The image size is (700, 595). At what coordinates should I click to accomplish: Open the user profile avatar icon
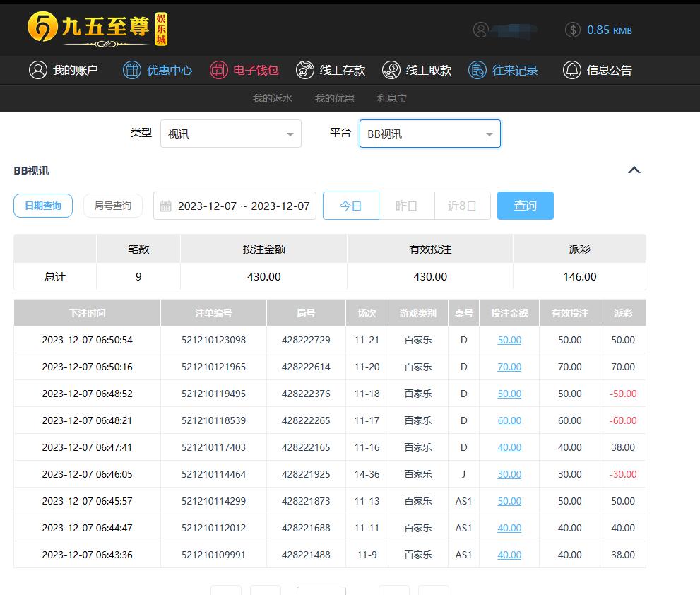pos(480,30)
